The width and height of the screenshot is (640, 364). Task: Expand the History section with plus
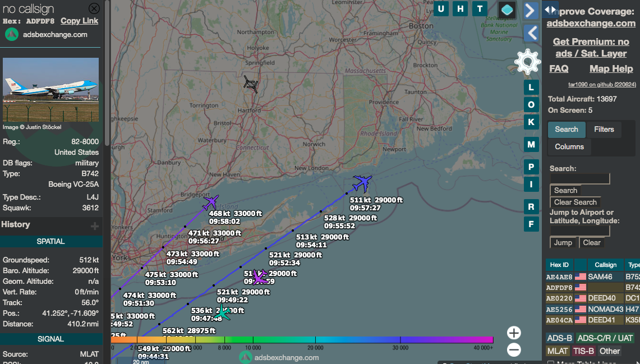pyautogui.click(x=95, y=225)
